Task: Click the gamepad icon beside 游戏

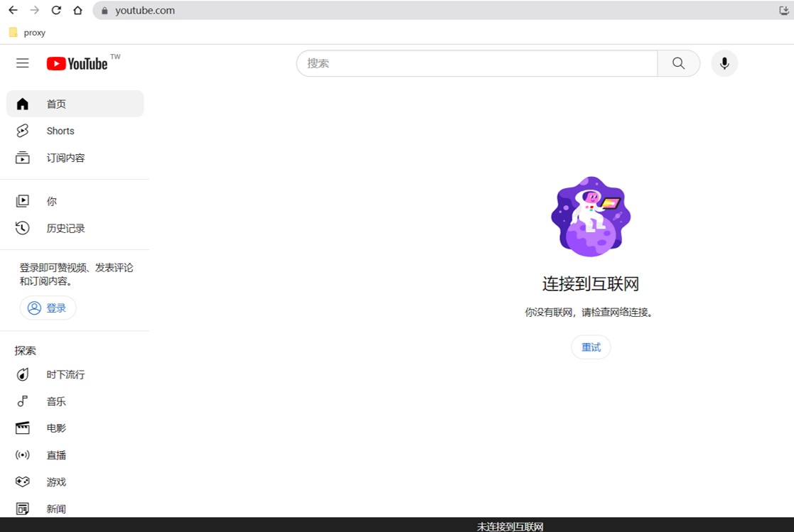Action: pyautogui.click(x=22, y=482)
